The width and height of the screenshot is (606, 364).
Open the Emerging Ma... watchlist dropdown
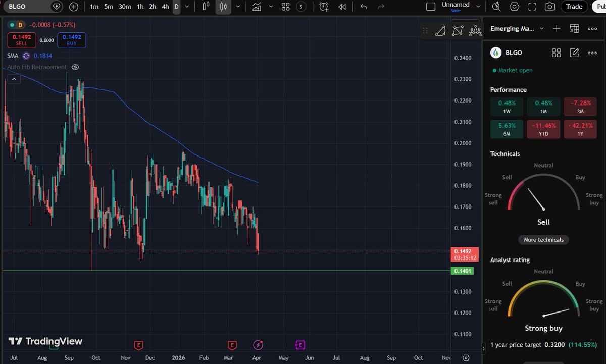517,29
